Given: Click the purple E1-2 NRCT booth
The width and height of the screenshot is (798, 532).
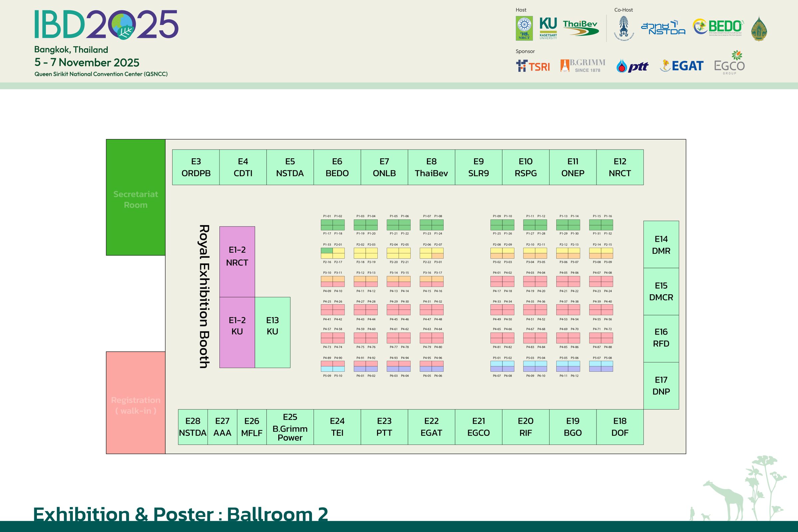Looking at the screenshot, I should pos(237,262).
